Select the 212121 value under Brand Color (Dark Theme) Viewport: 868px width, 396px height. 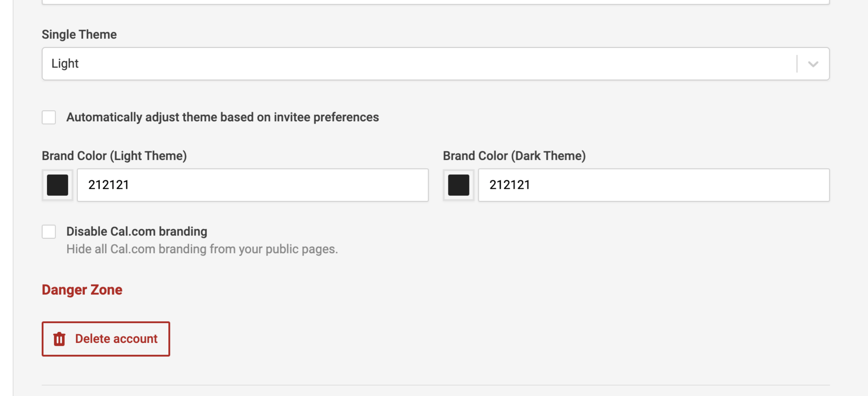(x=510, y=185)
